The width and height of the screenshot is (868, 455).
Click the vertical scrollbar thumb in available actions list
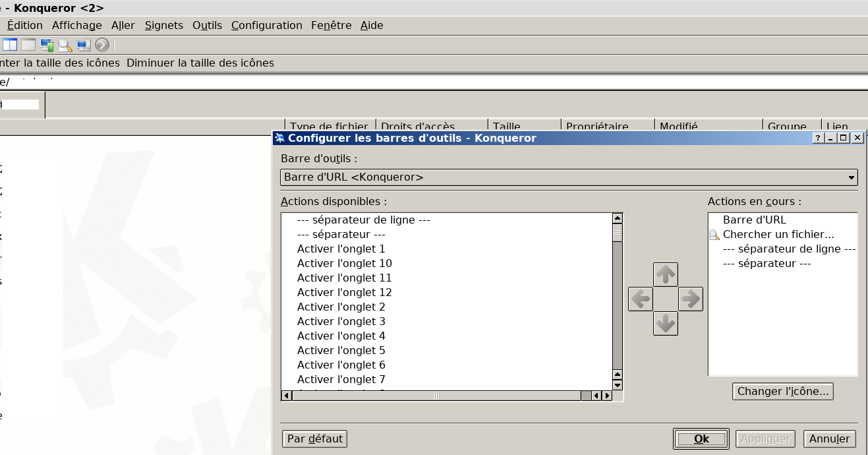point(618,233)
